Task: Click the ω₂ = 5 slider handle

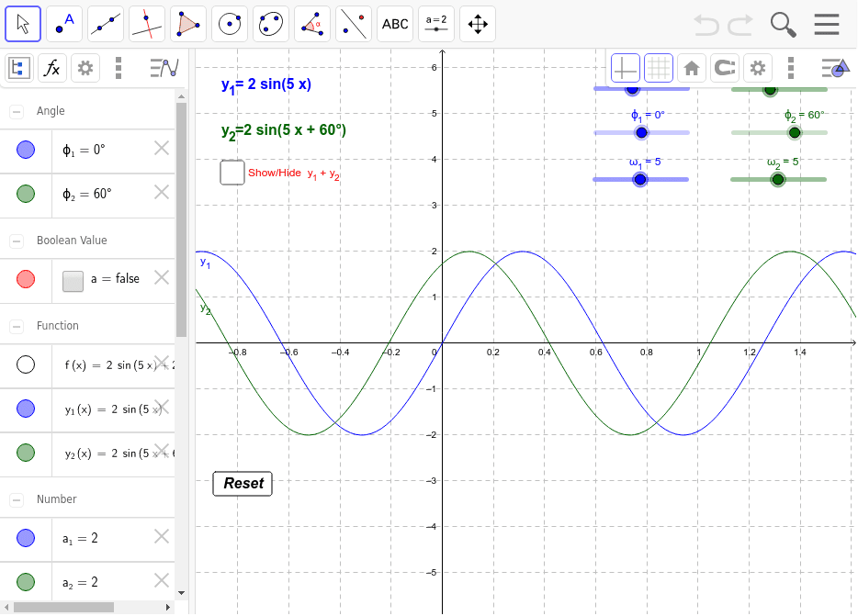Action: 778,179
